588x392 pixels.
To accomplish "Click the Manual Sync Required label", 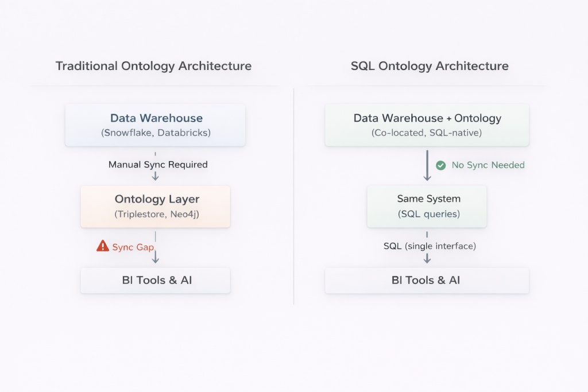I will click(x=158, y=165).
